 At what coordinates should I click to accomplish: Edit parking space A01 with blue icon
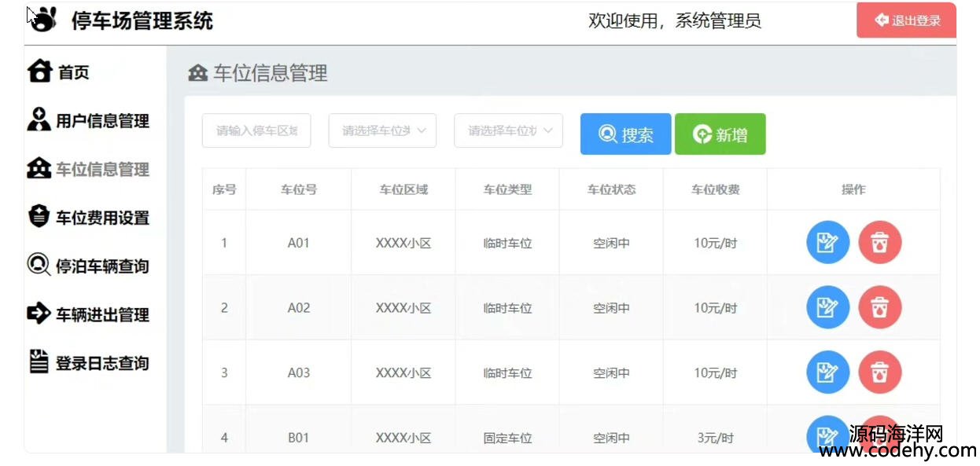[827, 243]
